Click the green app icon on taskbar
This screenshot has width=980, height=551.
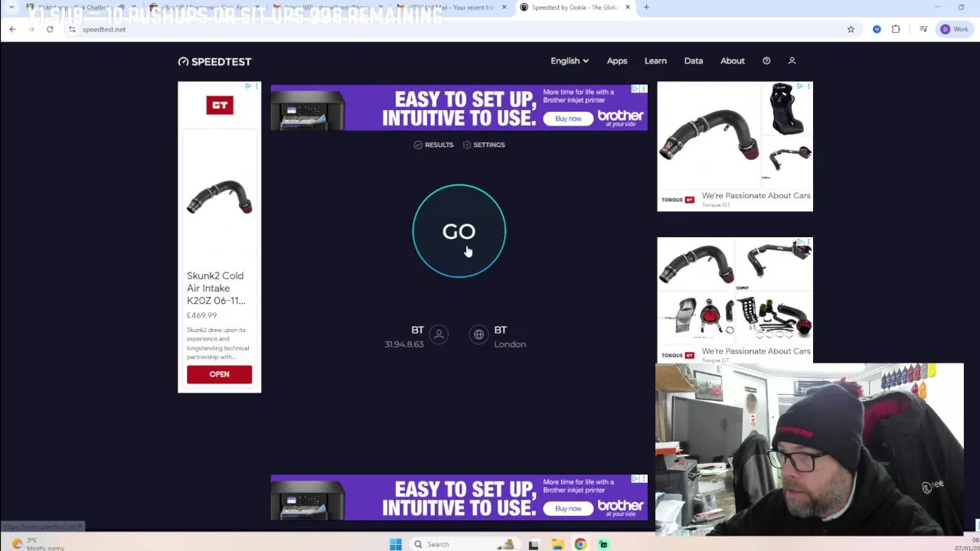tap(603, 544)
